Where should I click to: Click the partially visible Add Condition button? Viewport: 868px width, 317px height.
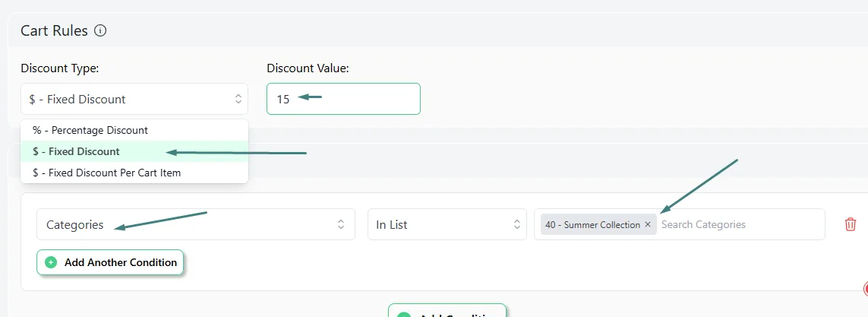[447, 311]
